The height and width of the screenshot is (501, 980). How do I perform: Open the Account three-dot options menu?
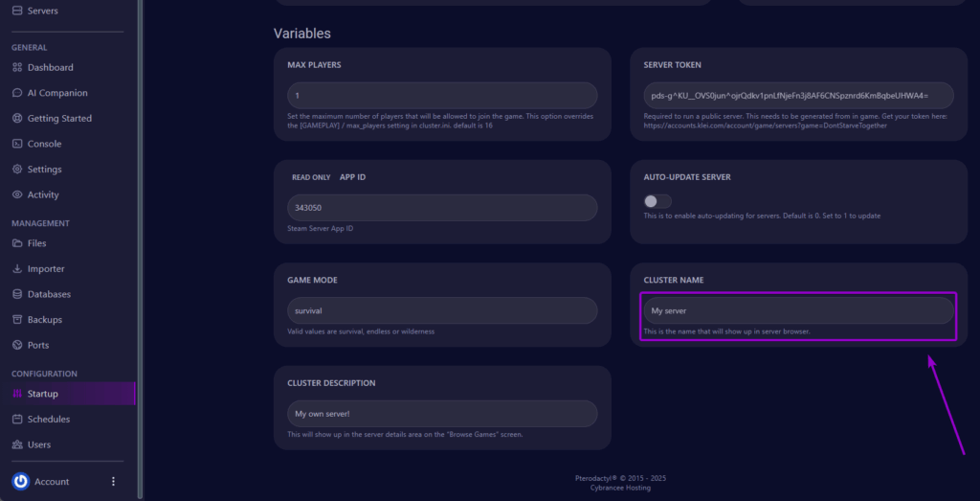113,482
